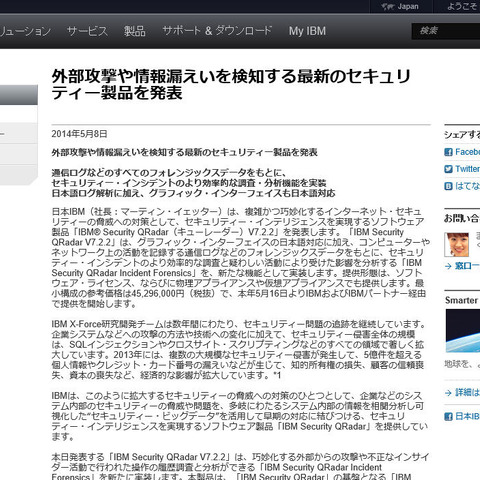
Task: Open the Facebook share link
Action: point(468,152)
